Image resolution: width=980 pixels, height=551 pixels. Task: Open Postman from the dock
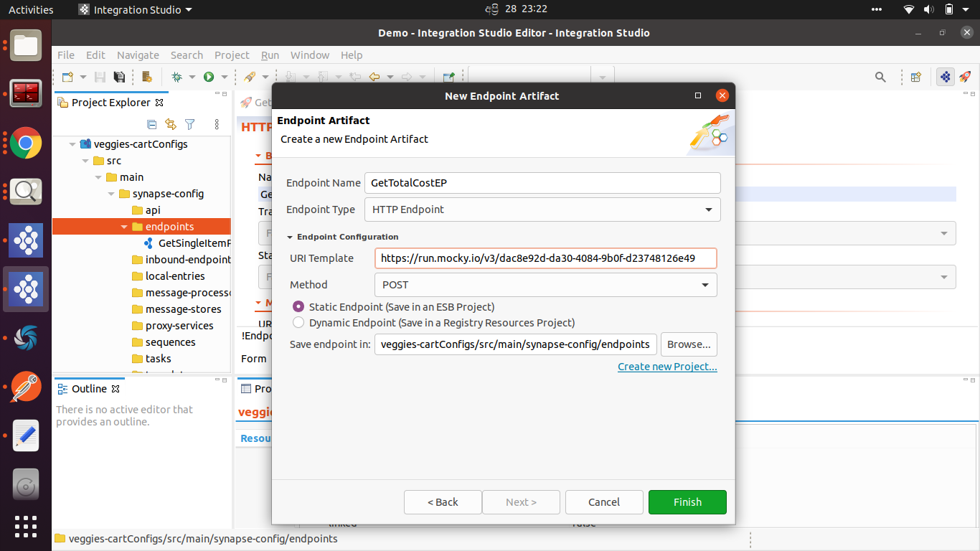coord(26,387)
